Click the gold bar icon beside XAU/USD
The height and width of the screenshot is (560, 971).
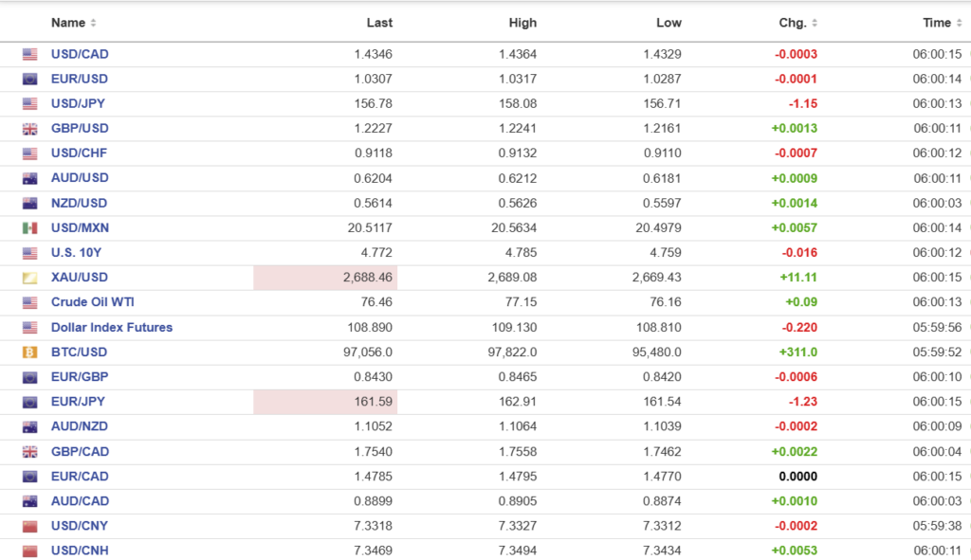[30, 278]
